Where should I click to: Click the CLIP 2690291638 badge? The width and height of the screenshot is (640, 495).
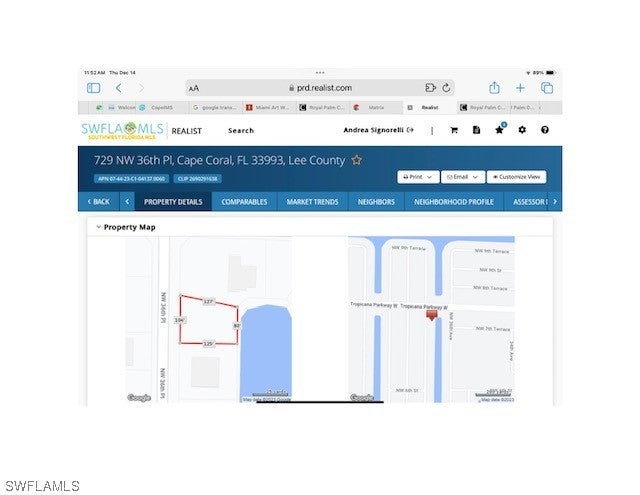198,178
